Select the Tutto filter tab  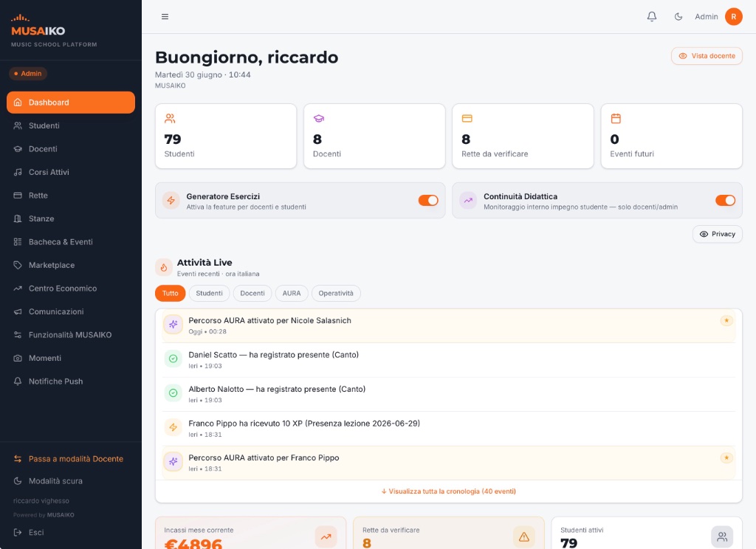[171, 294]
